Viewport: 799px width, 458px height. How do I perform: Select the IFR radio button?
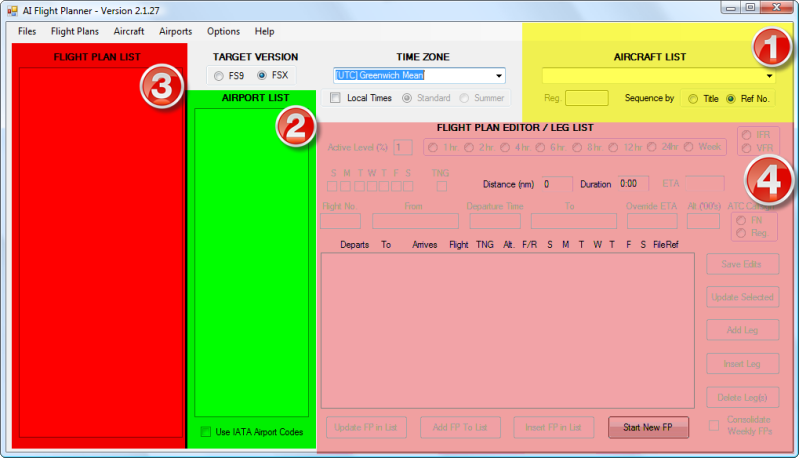[x=747, y=135]
